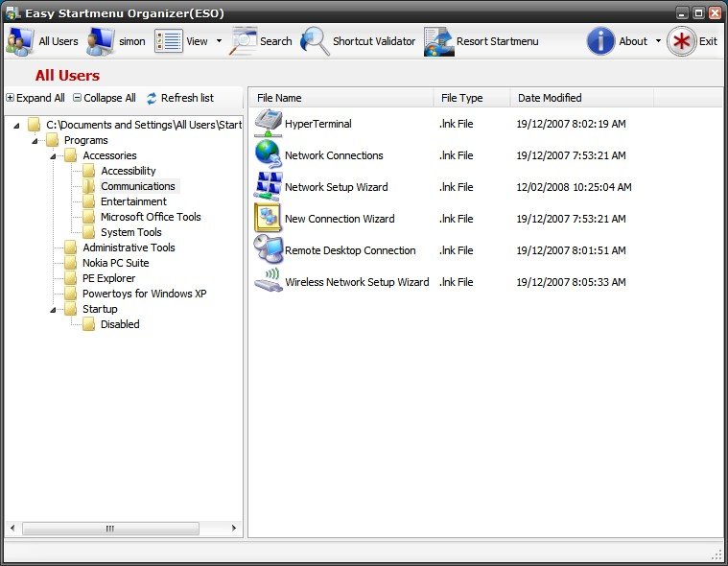Click the Expand All label
Viewport: 728px width, 566px height.
[x=40, y=98]
